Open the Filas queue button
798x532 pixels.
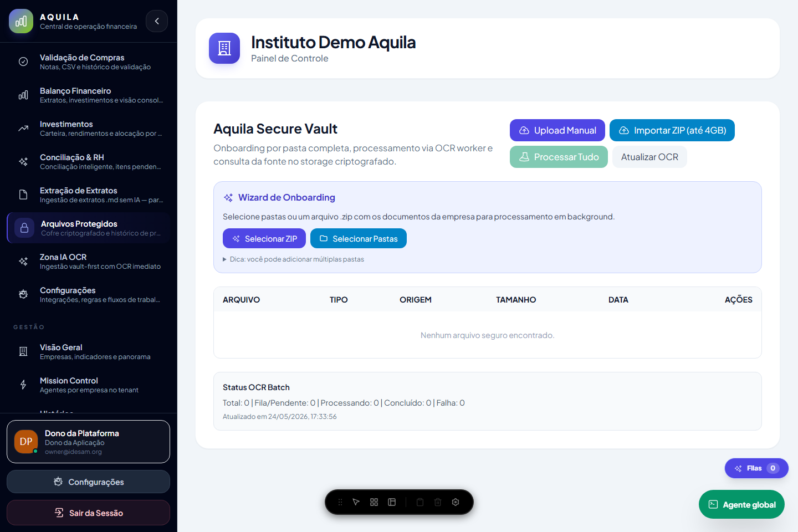756,468
